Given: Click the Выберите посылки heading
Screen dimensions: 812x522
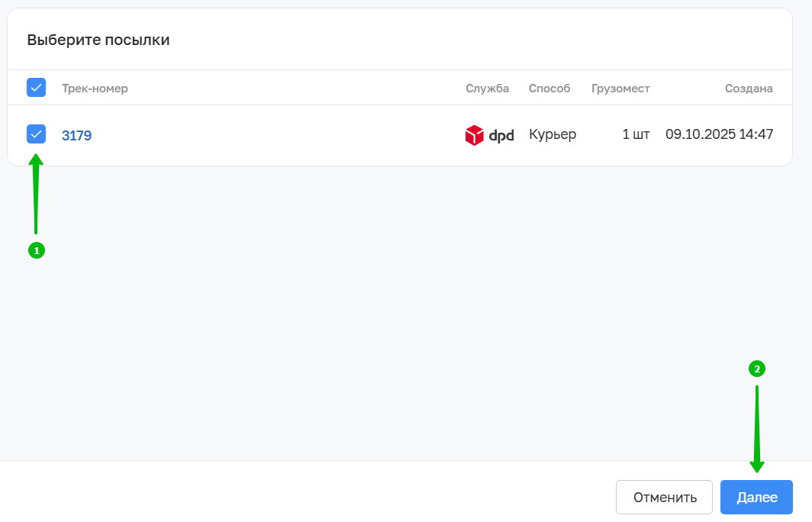Looking at the screenshot, I should pyautogui.click(x=98, y=40).
